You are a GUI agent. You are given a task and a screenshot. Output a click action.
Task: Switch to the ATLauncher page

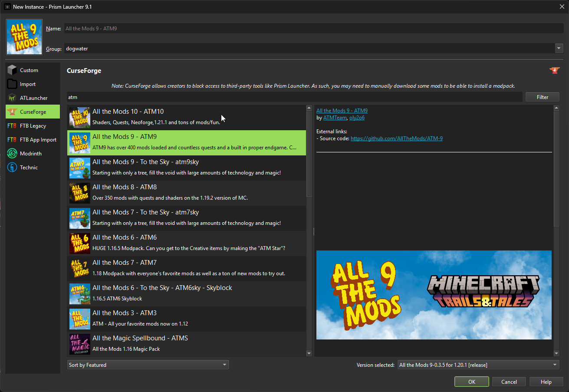33,98
